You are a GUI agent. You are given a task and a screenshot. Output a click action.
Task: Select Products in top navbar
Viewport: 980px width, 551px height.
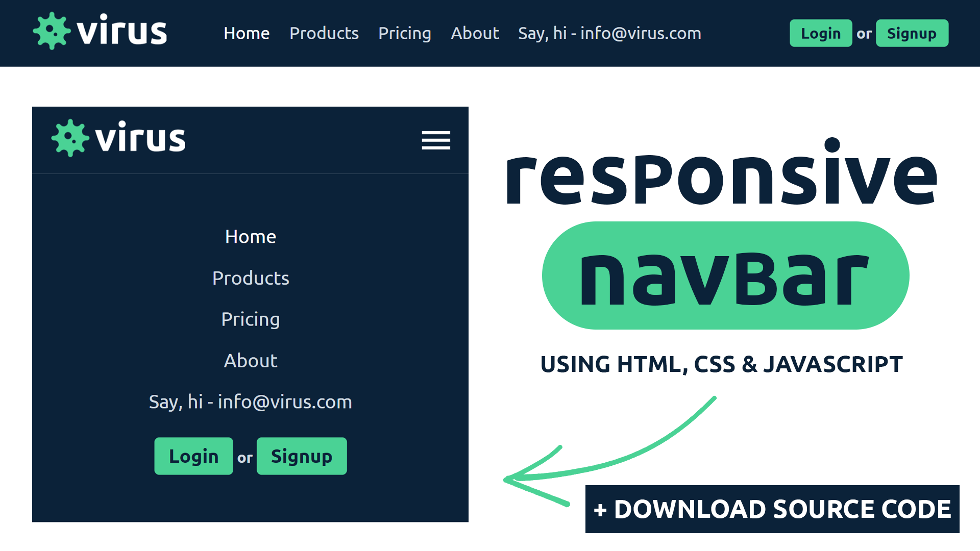324,34
